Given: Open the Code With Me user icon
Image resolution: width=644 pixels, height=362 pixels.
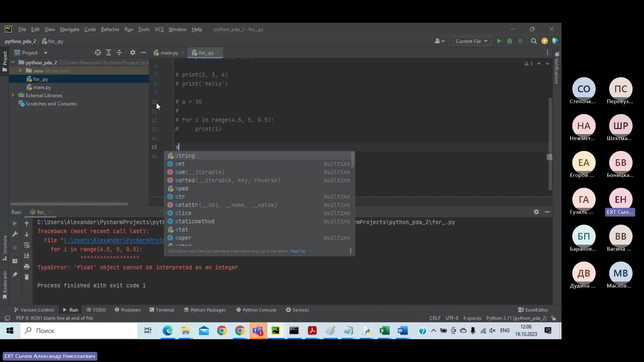Looking at the screenshot, I should pos(439,41).
